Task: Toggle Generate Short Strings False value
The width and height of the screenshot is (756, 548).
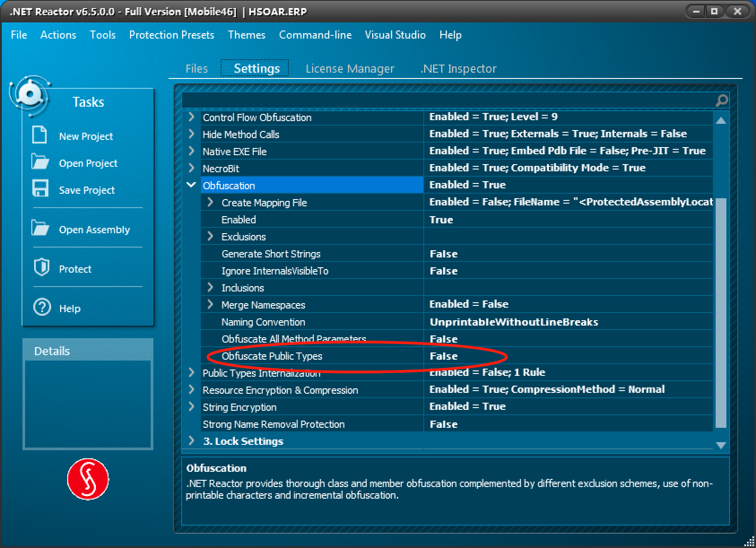Action: click(568, 254)
